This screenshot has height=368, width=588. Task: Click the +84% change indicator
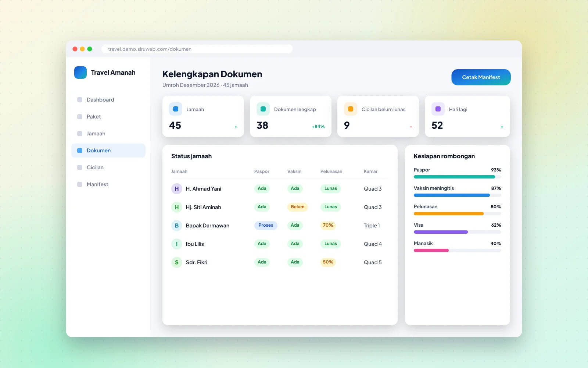point(318,127)
